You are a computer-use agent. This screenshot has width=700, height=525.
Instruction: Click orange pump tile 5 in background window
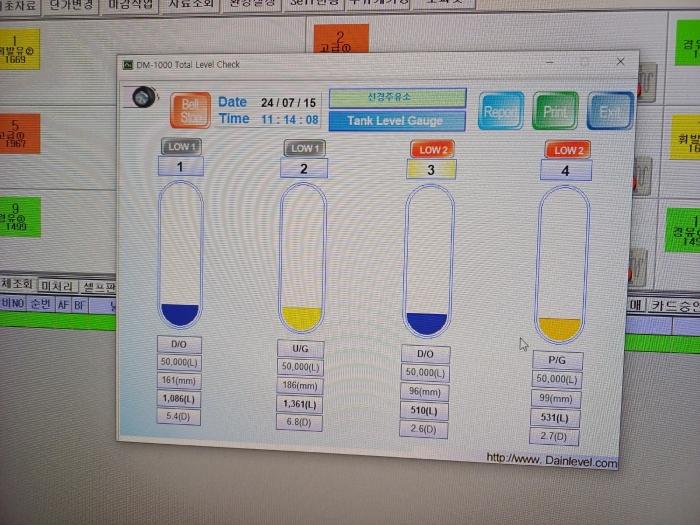click(20, 133)
